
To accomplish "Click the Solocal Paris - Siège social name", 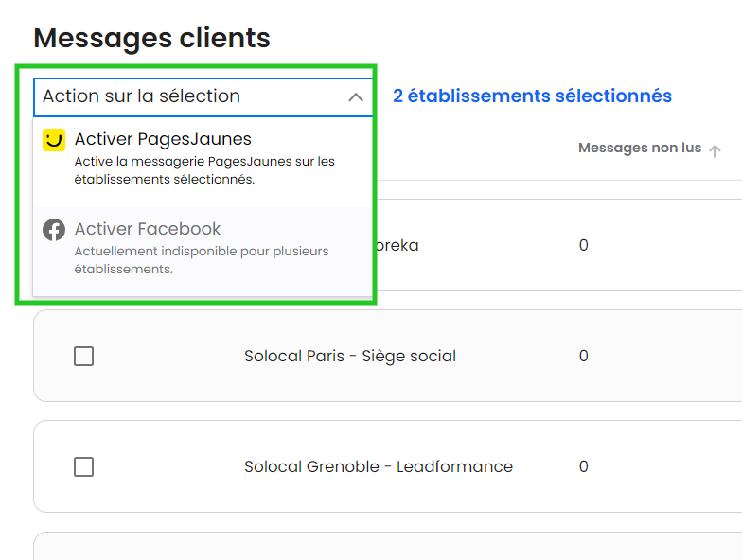I will pyautogui.click(x=350, y=356).
